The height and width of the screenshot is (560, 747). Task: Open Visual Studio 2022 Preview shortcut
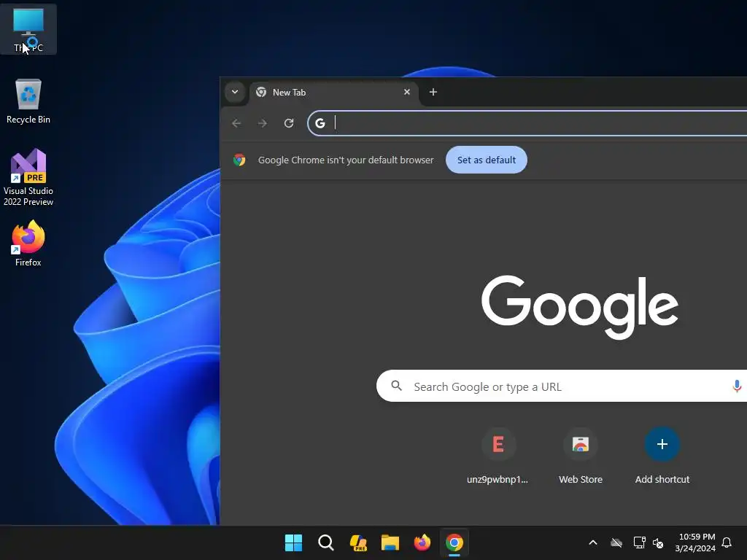[28, 177]
